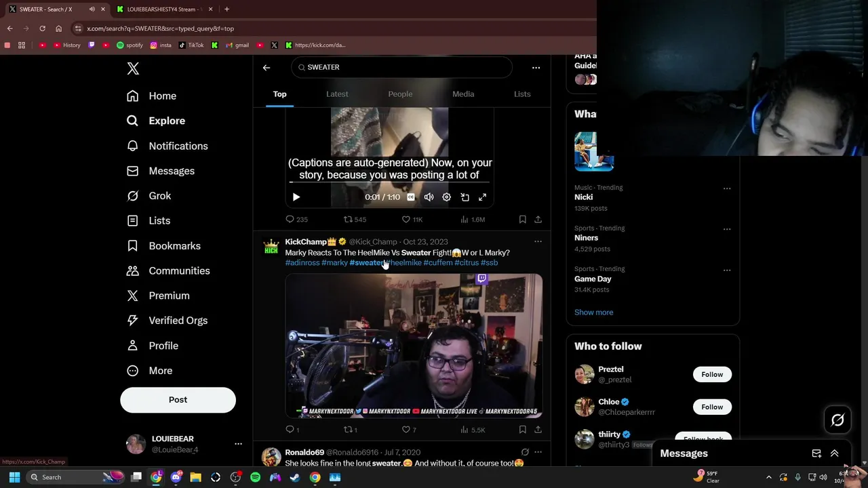Bookmark the post with 1.6M views
The image size is (868, 488).
[522, 220]
